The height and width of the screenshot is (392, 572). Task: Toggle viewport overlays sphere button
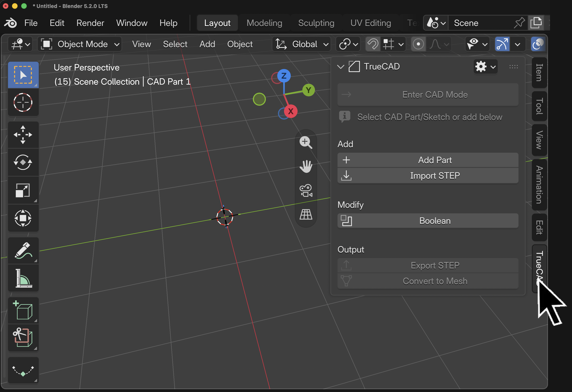[538, 44]
